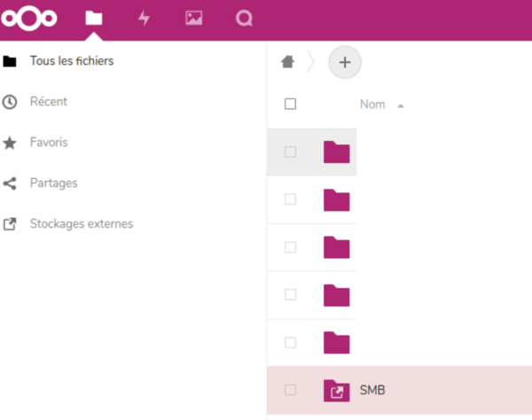Tick checkbox of fourth unnamed folder row
The width and height of the screenshot is (532, 420).
290,294
